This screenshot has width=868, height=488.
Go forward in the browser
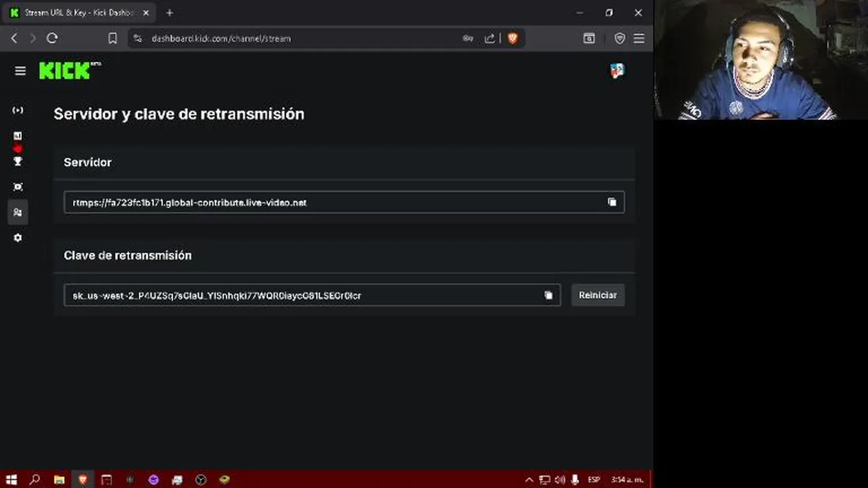(x=33, y=39)
